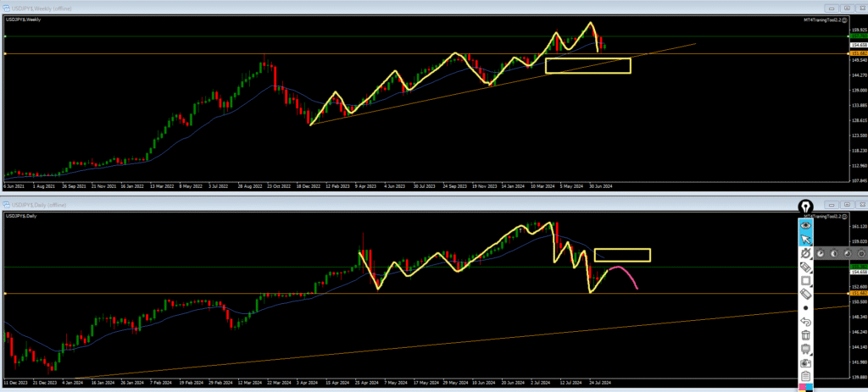The image size is (868, 392).
Task: Click the USDJPY$,Weekly window title icon
Action: tap(7, 8)
